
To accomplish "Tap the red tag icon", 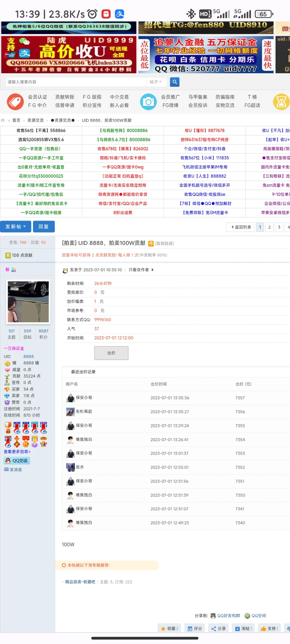I will (x=15, y=102).
